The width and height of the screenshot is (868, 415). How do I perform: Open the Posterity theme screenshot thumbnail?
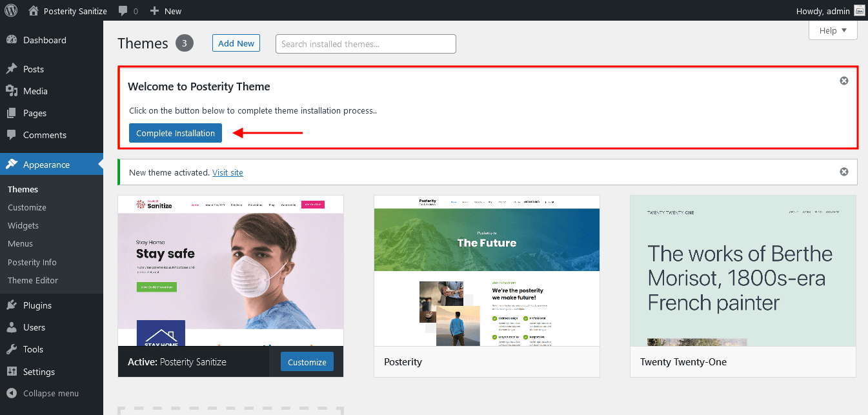coord(487,270)
